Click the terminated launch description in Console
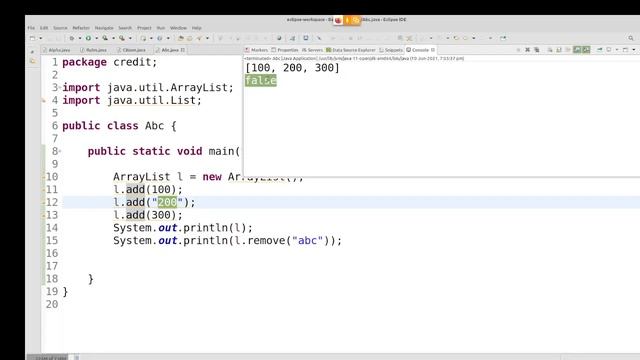This screenshot has width=640, height=360. pos(354,58)
